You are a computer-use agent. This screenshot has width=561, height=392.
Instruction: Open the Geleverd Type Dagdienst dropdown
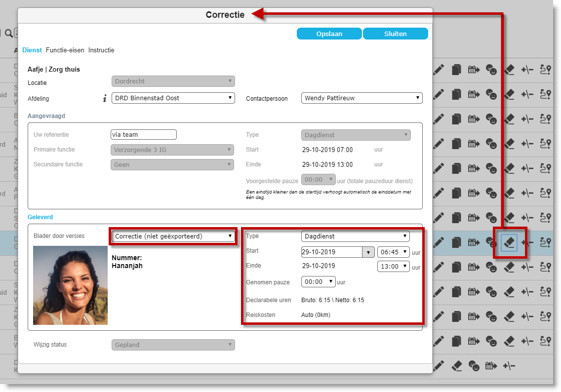click(x=355, y=236)
